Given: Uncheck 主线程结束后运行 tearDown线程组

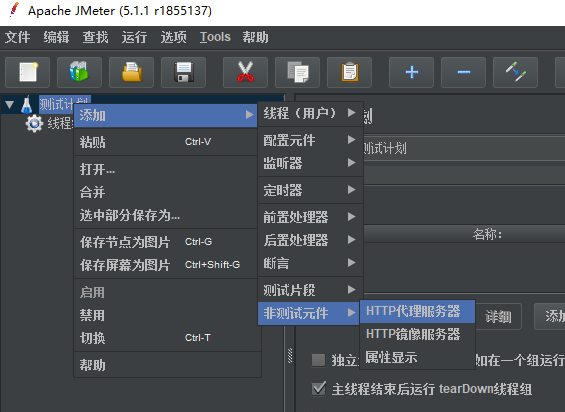Looking at the screenshot, I should pyautogui.click(x=319, y=389).
